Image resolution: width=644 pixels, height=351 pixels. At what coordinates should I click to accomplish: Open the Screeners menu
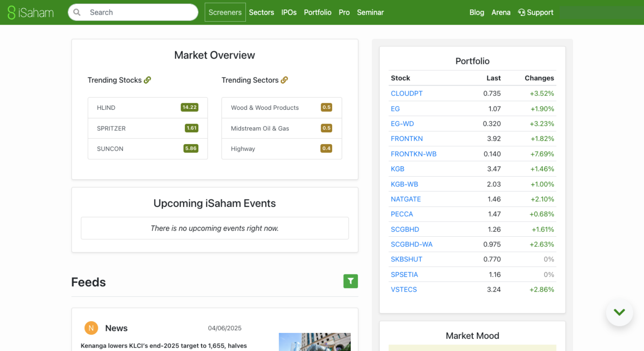click(225, 12)
